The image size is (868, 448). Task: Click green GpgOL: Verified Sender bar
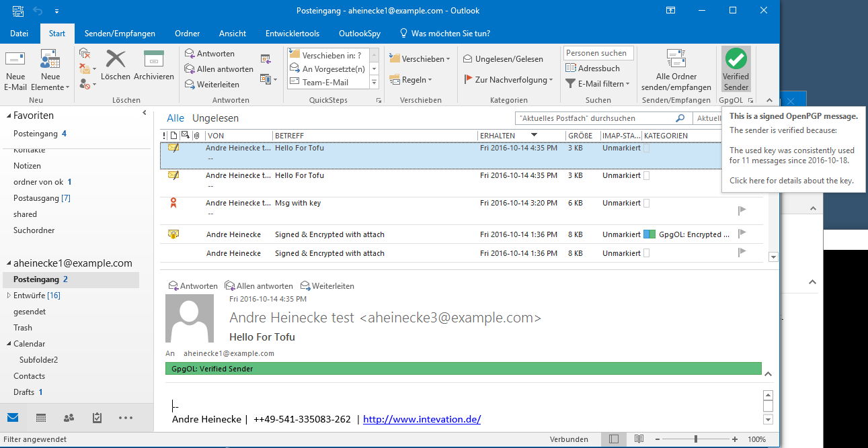point(463,369)
